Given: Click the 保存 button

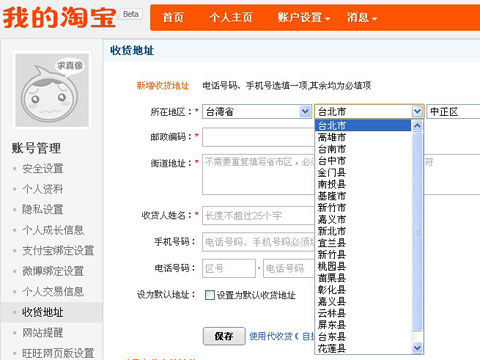Looking at the screenshot, I should (x=224, y=336).
